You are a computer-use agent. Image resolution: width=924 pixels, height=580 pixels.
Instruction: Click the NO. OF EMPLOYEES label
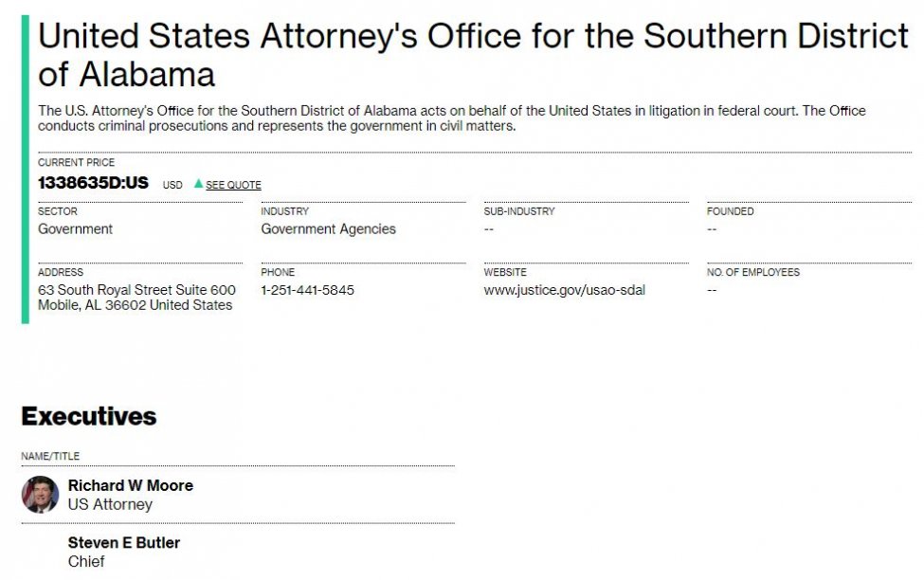753,272
